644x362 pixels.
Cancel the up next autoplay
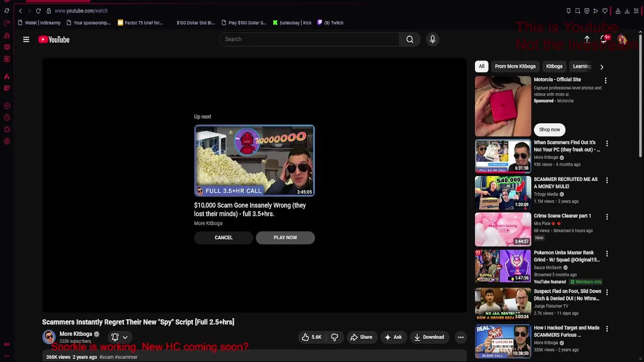[223, 238]
